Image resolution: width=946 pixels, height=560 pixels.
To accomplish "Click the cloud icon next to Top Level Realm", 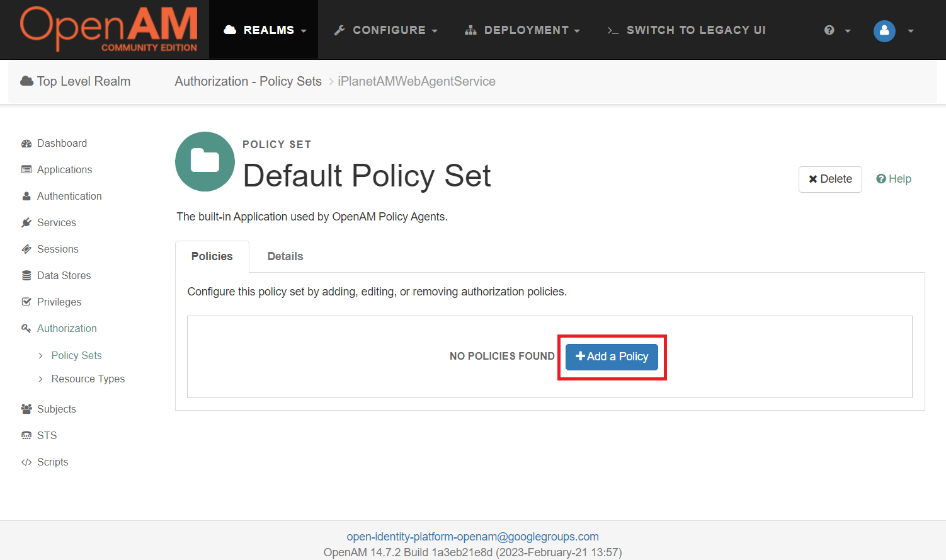I will click(x=26, y=81).
